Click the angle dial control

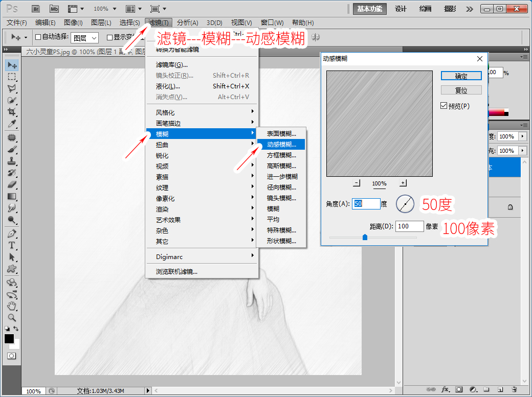[x=405, y=204]
